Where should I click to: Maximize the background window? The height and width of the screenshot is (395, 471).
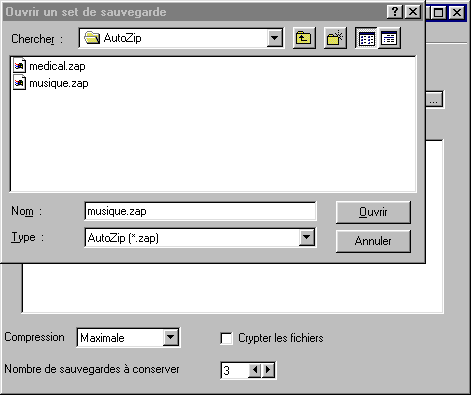click(438, 13)
